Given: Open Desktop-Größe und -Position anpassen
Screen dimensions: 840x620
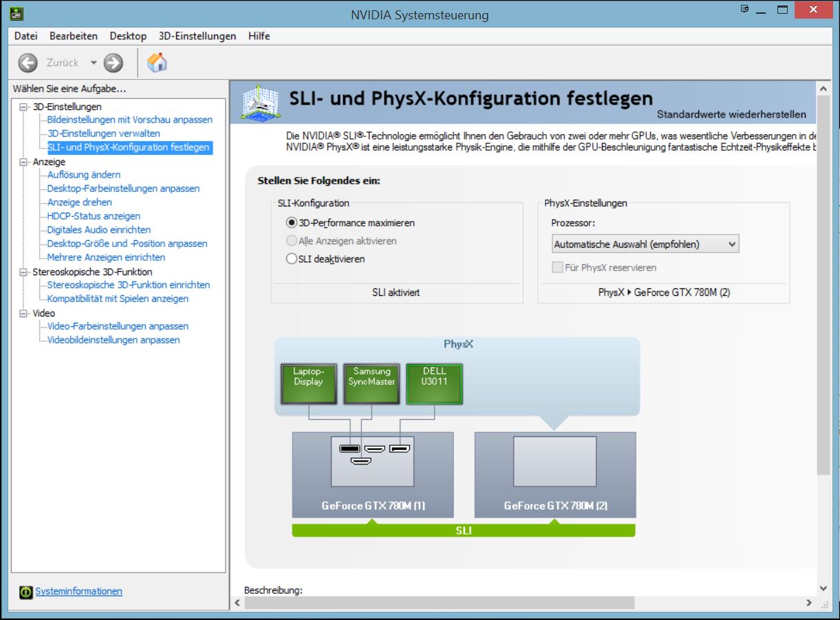Looking at the screenshot, I should pyautogui.click(x=127, y=244).
